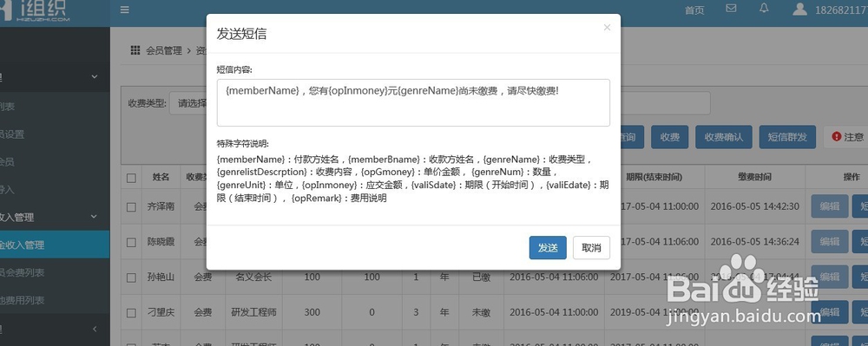Click the 未缴 status in 刁望庆 row
The image size is (868, 346).
[x=481, y=312]
